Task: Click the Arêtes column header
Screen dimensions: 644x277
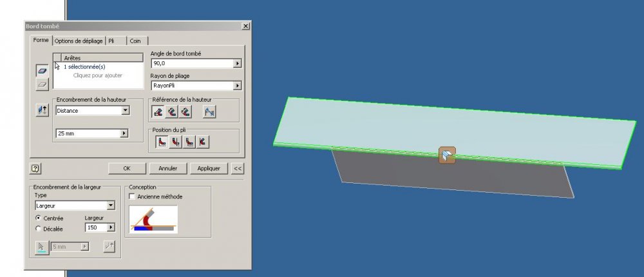Action: (102, 58)
